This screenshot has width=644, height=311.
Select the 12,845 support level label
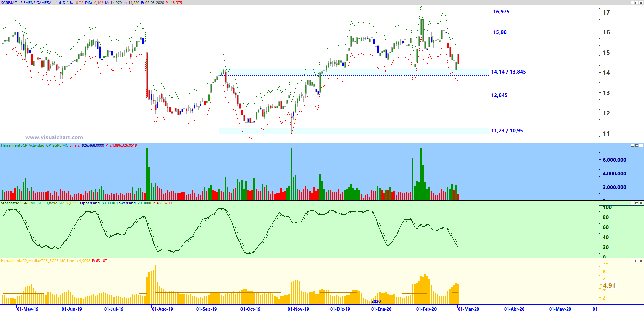pyautogui.click(x=499, y=95)
